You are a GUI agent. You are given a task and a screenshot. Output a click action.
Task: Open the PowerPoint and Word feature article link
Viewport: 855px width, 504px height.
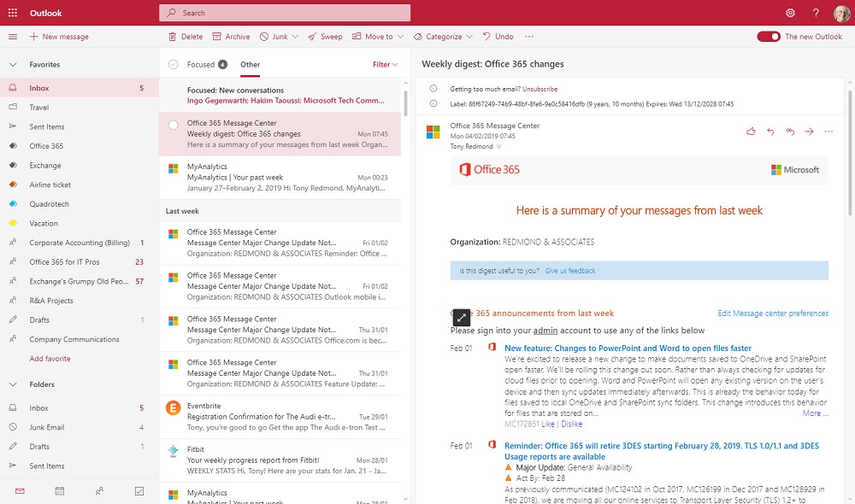pyautogui.click(x=628, y=349)
